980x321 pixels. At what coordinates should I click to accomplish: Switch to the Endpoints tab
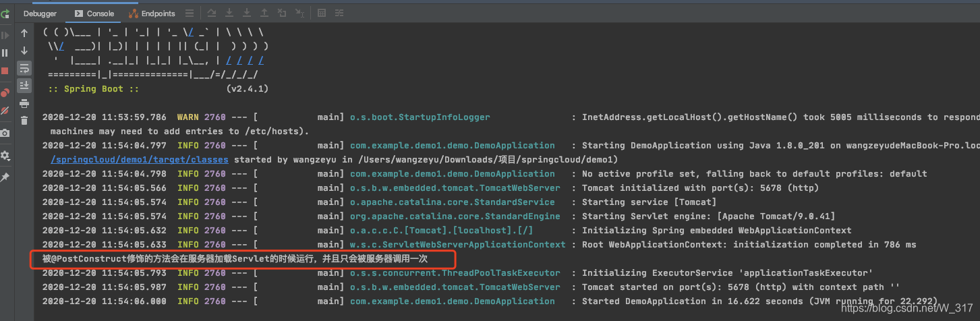tap(152, 13)
